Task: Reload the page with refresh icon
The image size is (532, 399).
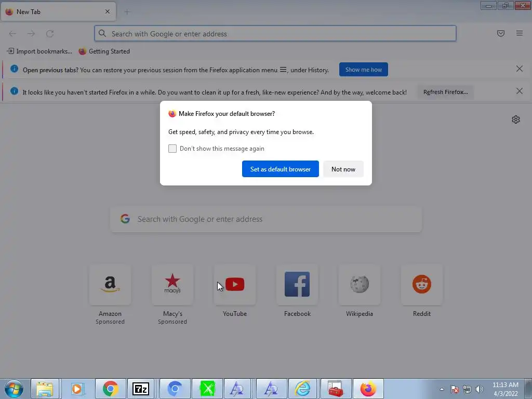Action: [50, 34]
